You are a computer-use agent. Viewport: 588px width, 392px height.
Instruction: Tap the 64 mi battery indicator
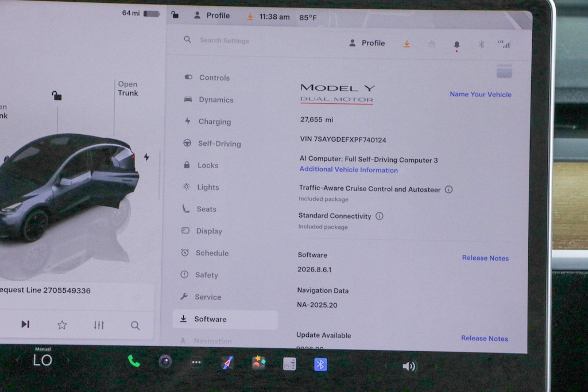click(141, 13)
